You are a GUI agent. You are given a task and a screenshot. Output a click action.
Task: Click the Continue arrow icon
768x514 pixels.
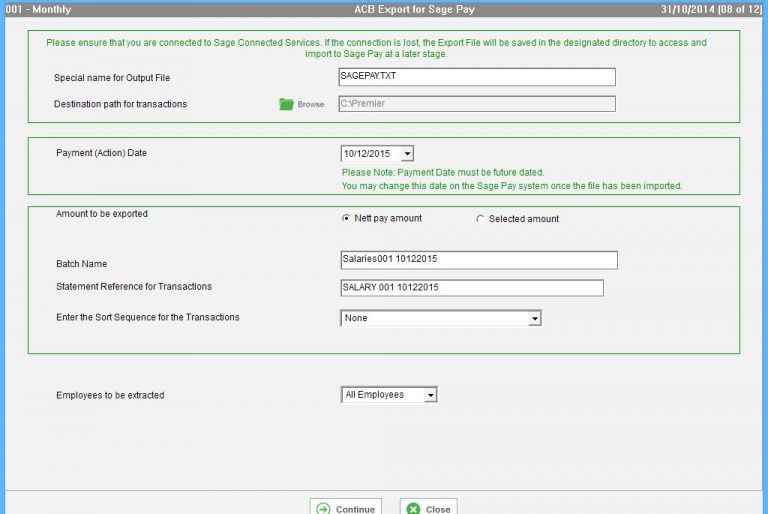(323, 509)
